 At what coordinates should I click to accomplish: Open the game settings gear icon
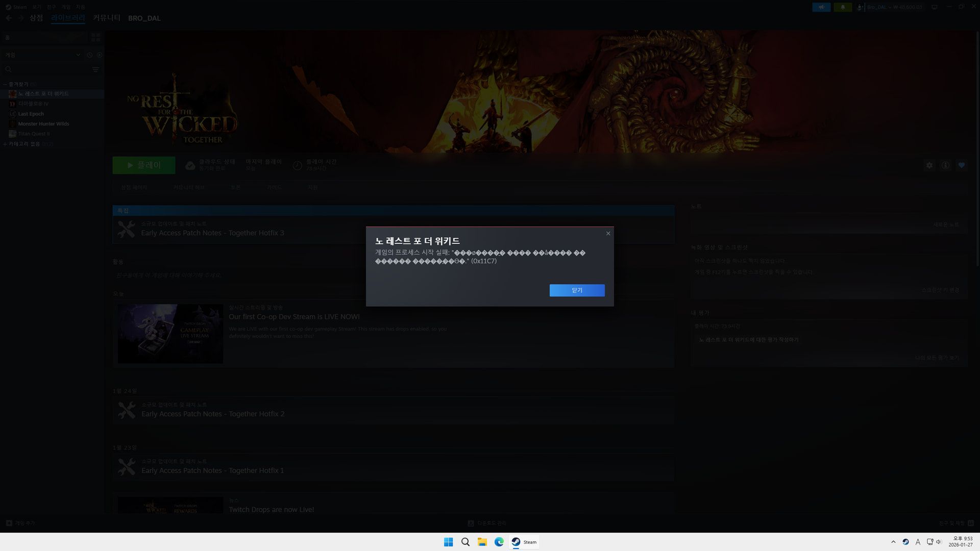click(929, 165)
